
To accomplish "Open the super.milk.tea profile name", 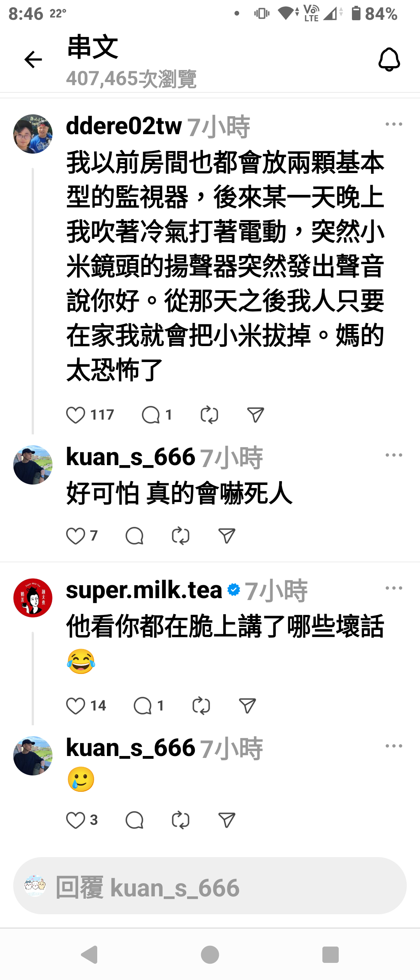I will click(x=144, y=590).
